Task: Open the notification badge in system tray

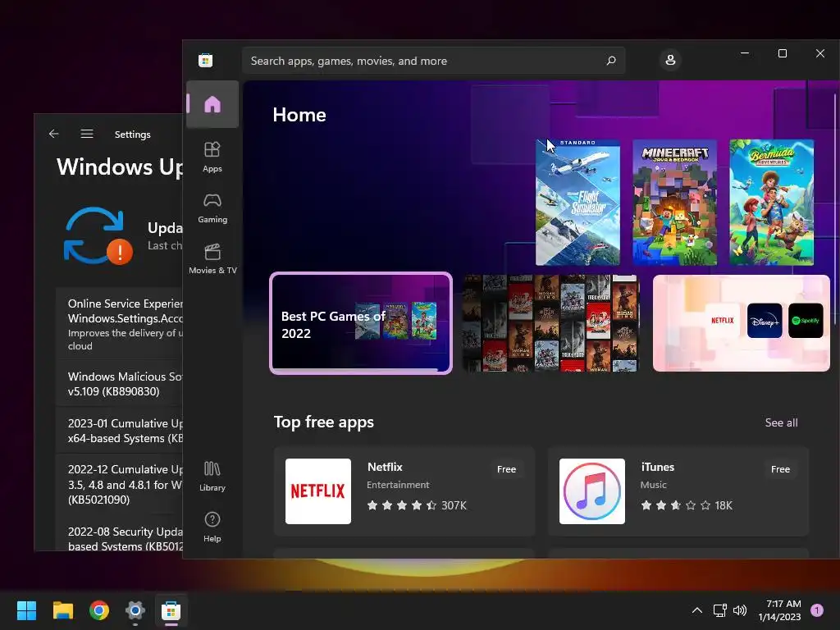Action: (x=817, y=610)
